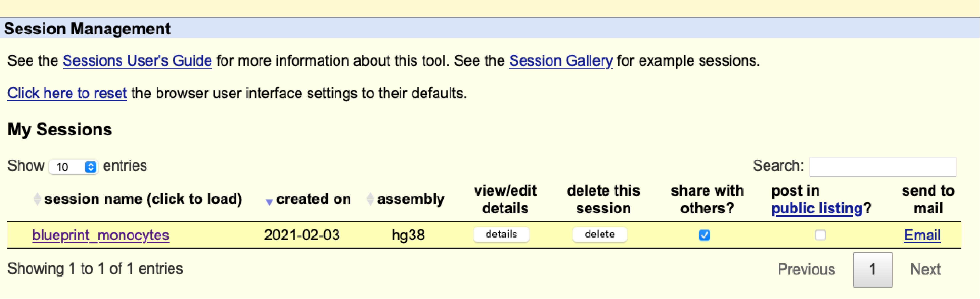The height and width of the screenshot is (299, 980).
Task: Click the Search input field
Action: click(x=882, y=167)
